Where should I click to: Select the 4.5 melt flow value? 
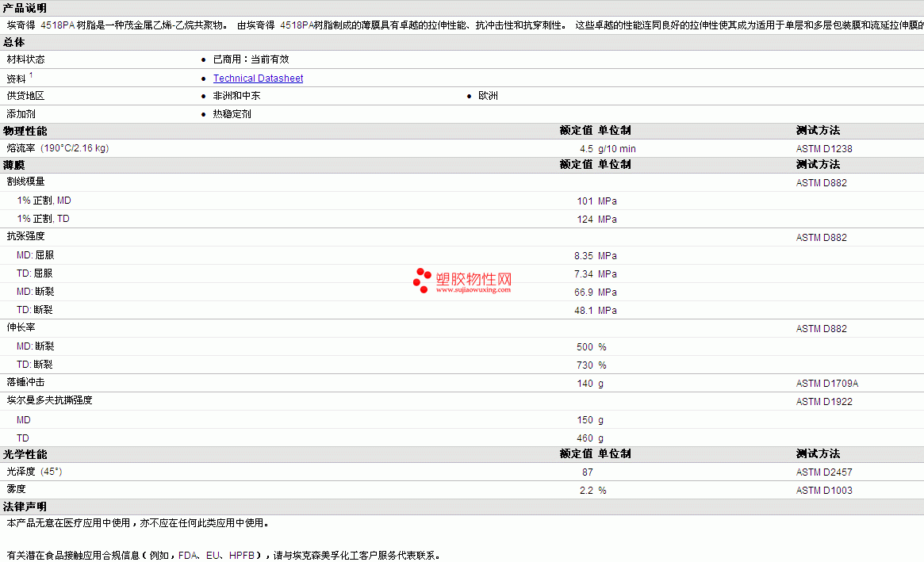coord(586,148)
